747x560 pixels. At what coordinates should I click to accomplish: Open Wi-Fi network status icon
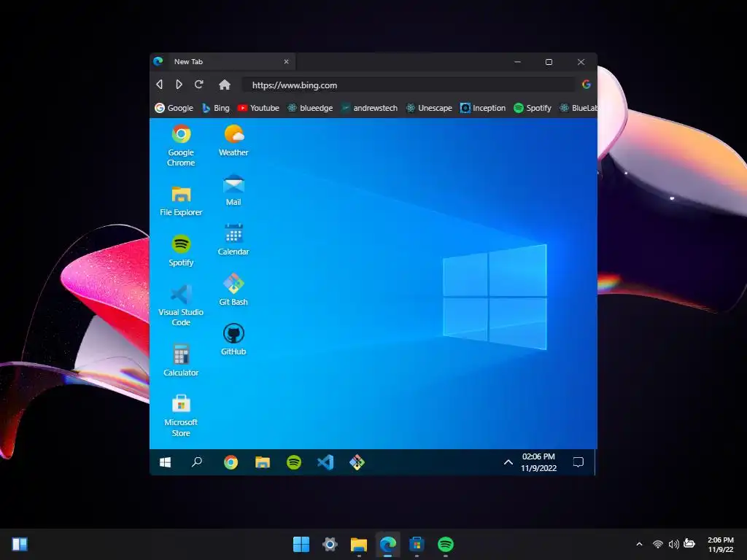(x=658, y=544)
